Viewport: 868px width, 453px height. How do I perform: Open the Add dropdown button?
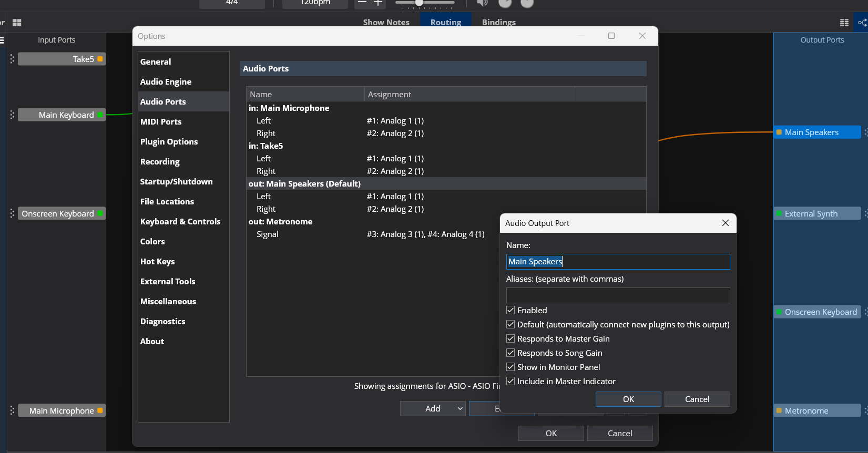pos(433,408)
